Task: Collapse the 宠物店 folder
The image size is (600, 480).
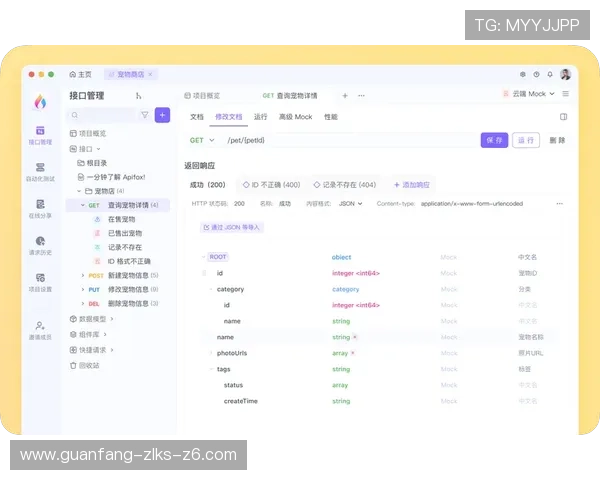Action: pos(79,191)
